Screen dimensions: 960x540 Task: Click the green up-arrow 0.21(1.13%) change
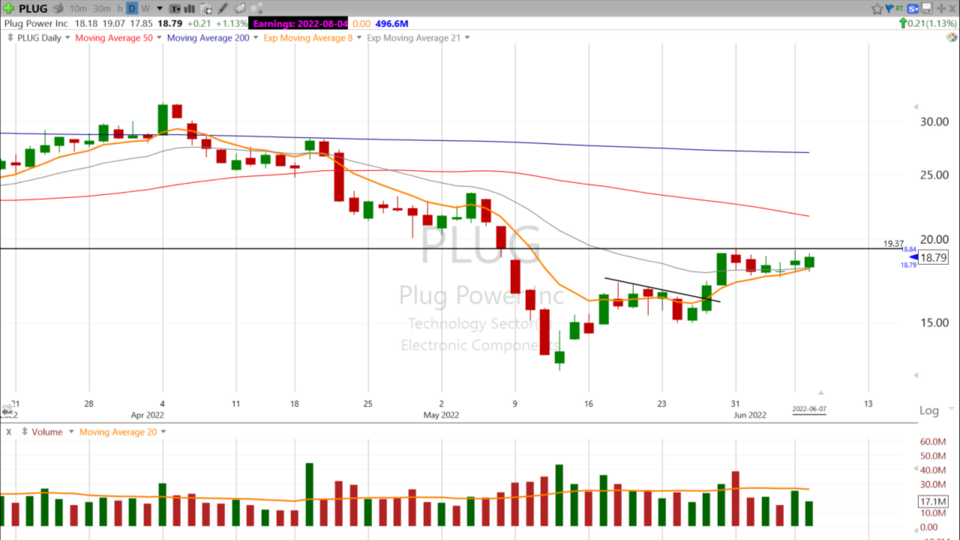(x=927, y=23)
